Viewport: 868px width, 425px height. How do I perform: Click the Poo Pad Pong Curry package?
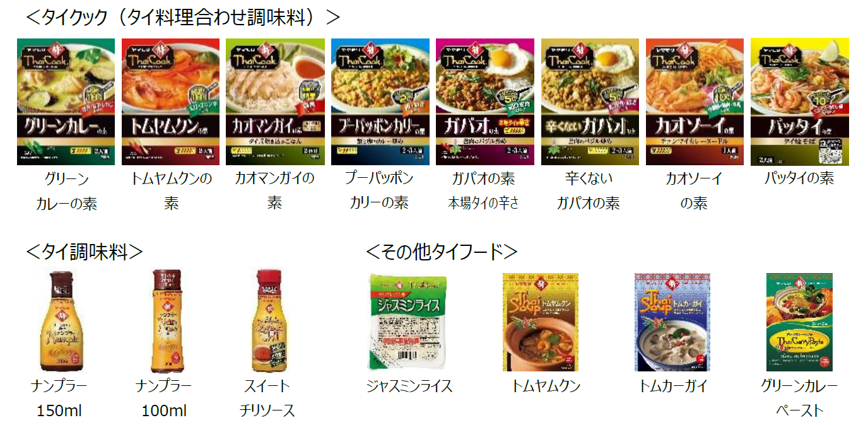[380, 102]
